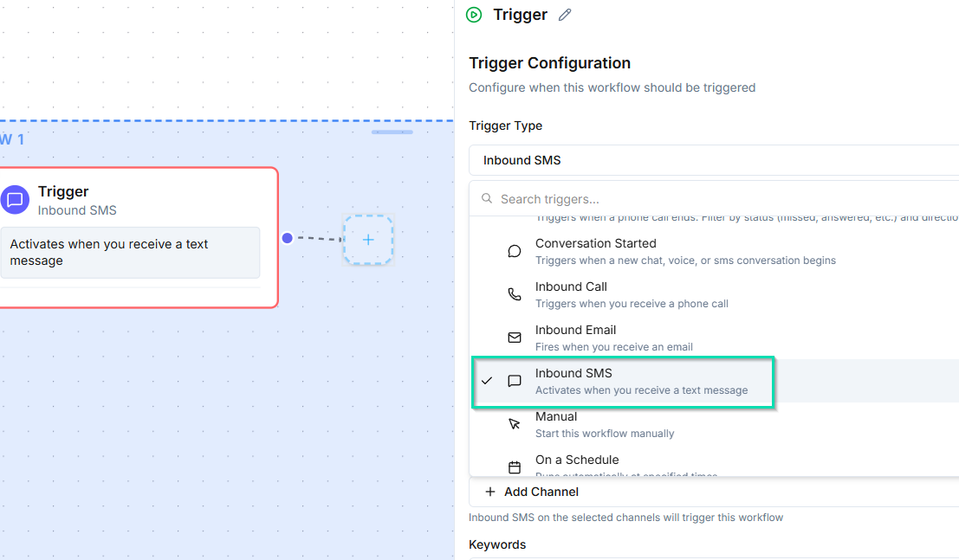959x560 pixels.
Task: Click the plus icon in the dashed add-step box
Action: tap(368, 240)
